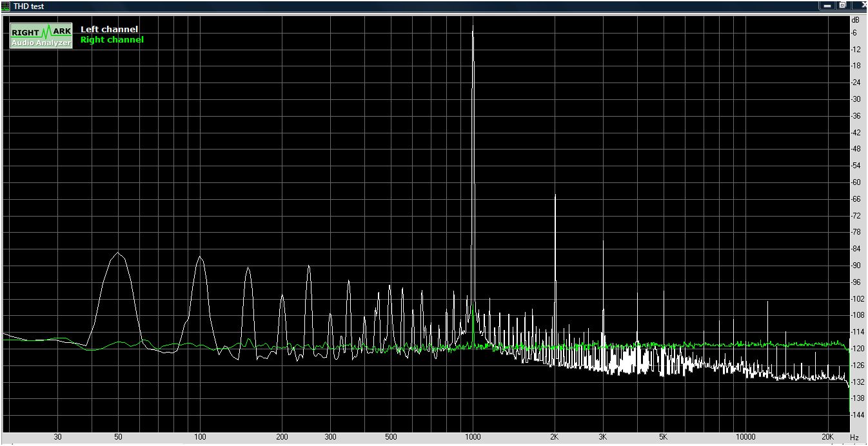
Task: Click the RightMark Audio Analyzer logo
Action: 41,36
